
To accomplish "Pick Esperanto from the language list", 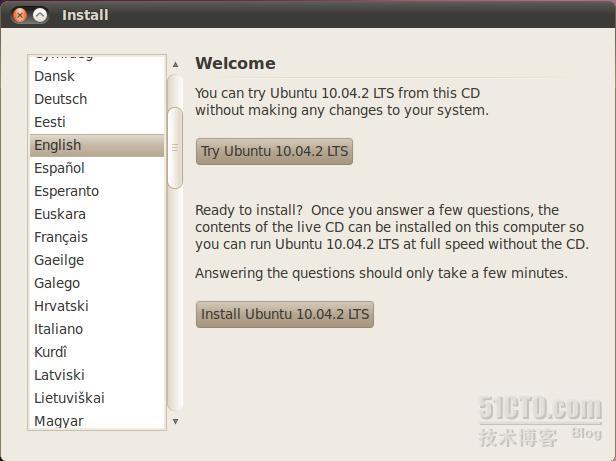I will [x=97, y=191].
